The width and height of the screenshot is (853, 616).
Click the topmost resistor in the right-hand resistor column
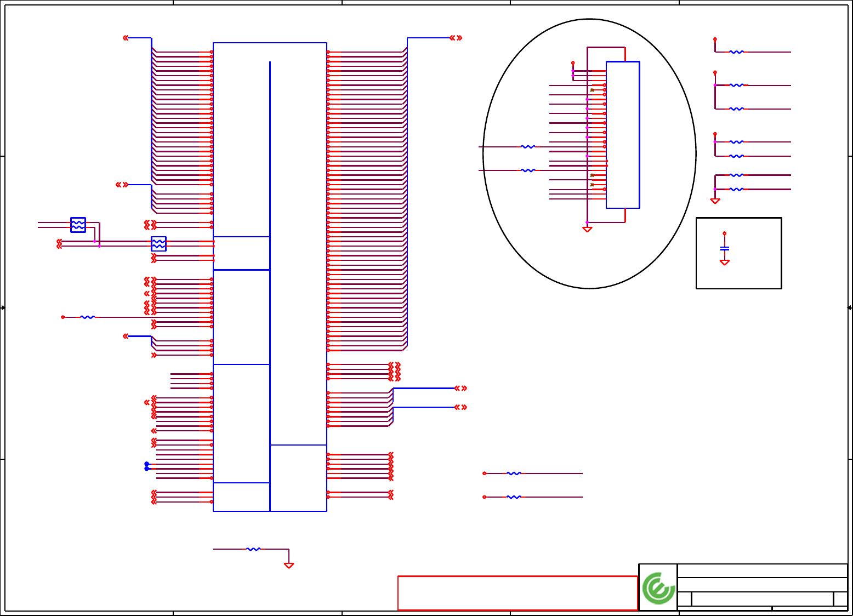click(736, 52)
